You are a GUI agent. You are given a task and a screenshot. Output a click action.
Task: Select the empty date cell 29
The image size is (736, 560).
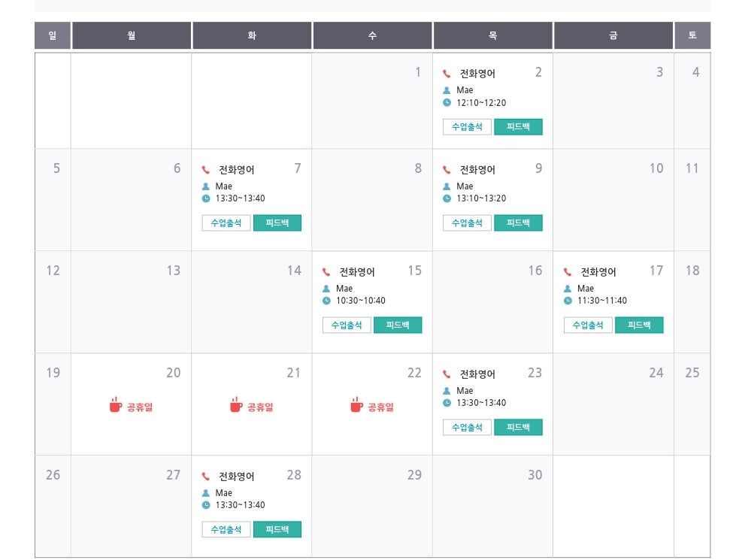click(x=372, y=506)
